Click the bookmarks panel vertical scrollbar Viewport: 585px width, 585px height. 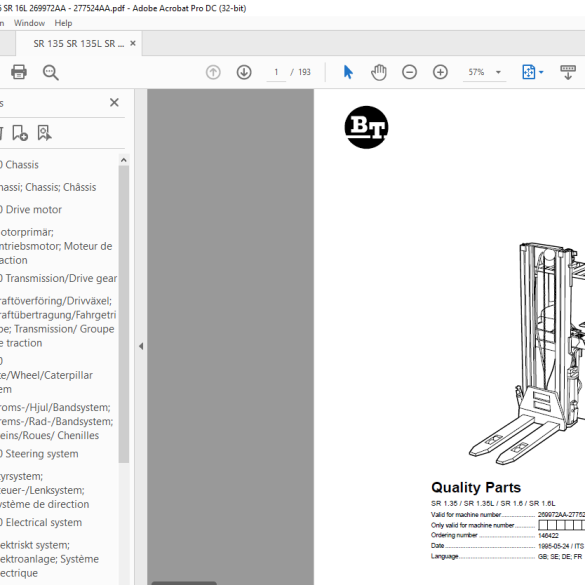(x=124, y=314)
